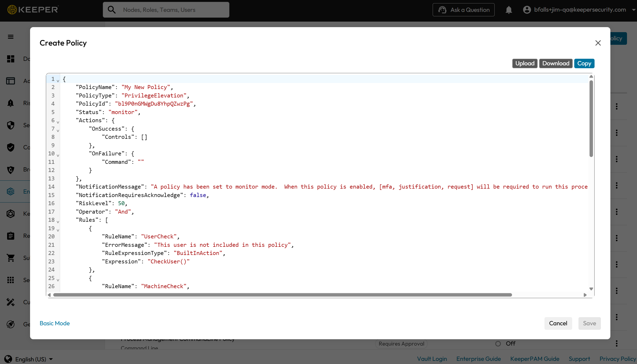
Task: Click the Risk alert bell icon in sidebar
Action: pos(11,103)
